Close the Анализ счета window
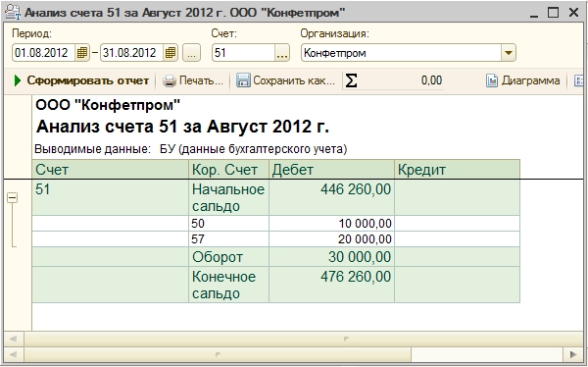This screenshot has width=588, height=367. coord(573,13)
